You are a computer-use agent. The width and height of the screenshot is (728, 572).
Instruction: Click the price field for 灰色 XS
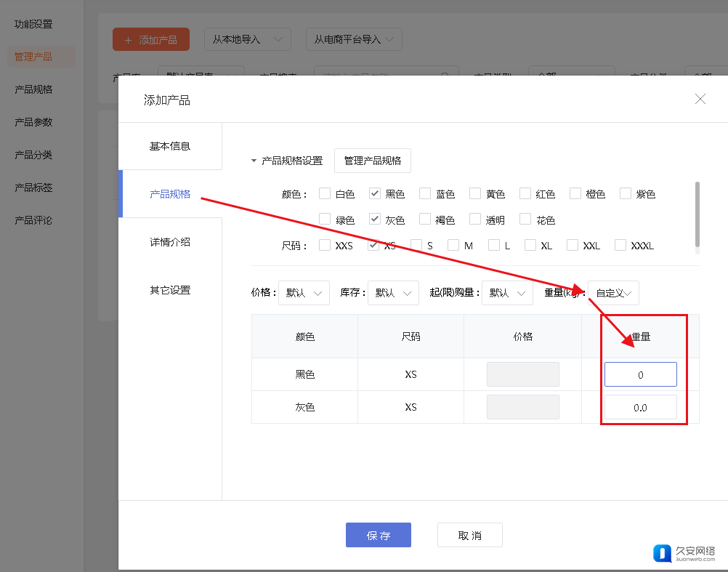[x=522, y=407]
